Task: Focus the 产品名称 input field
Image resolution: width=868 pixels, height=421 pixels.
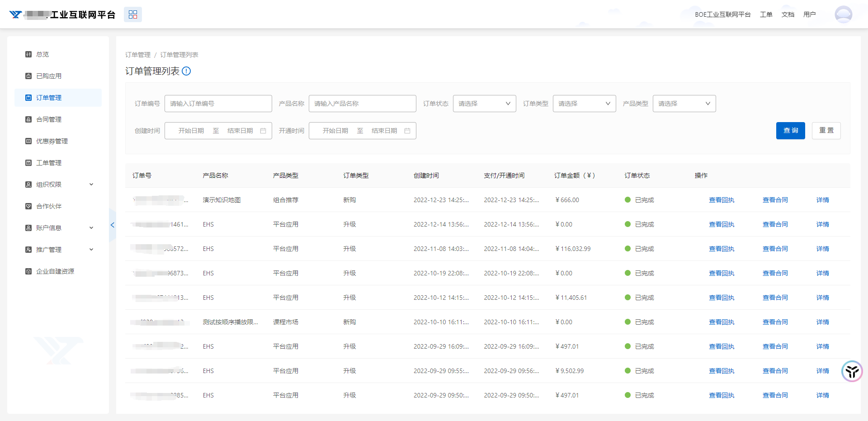Action: [363, 104]
